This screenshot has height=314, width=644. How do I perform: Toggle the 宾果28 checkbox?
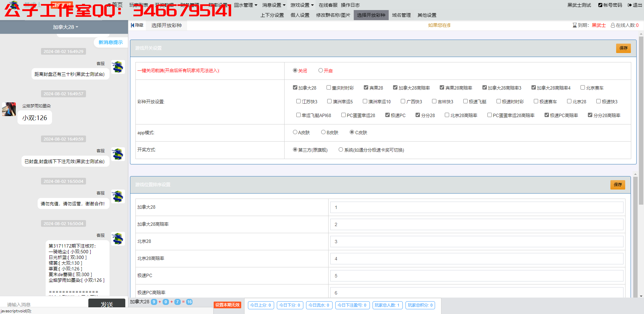366,88
